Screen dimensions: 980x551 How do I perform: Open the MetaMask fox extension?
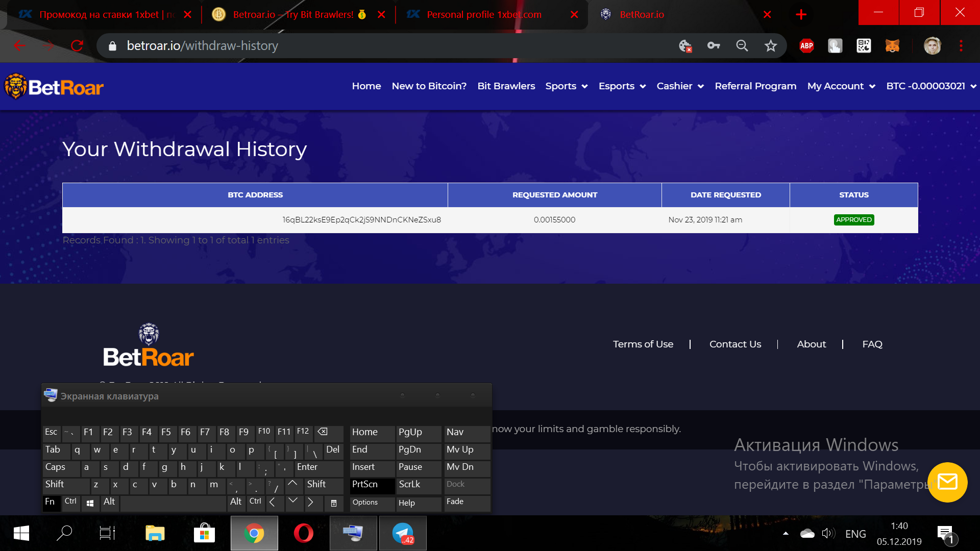click(x=892, y=46)
